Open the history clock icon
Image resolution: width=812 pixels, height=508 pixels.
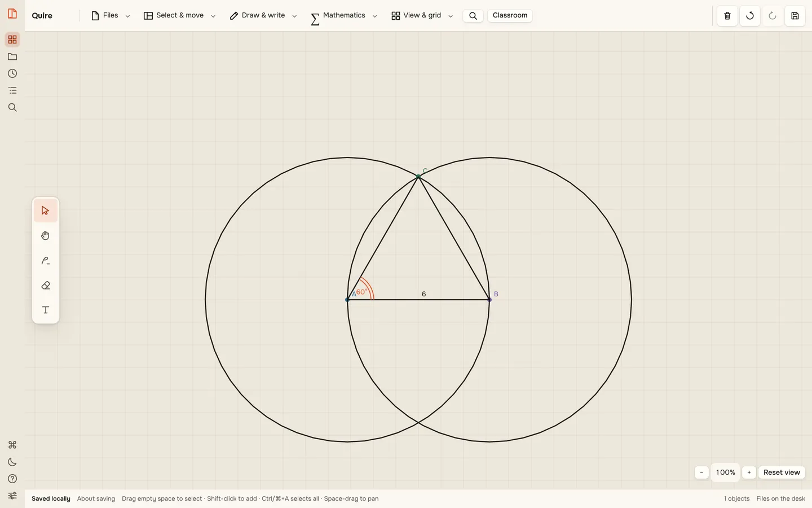tap(12, 73)
